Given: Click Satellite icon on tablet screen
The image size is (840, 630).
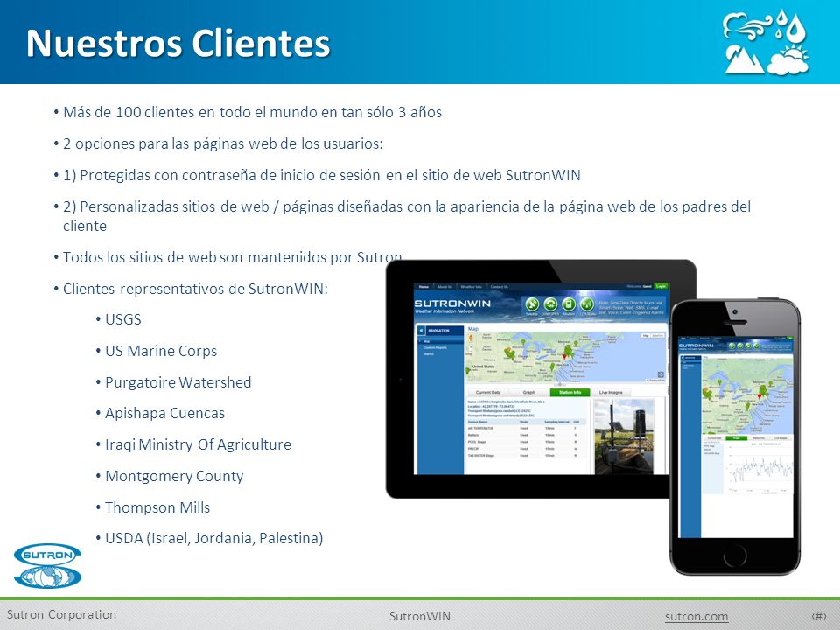Looking at the screenshot, I should pyautogui.click(x=533, y=304).
